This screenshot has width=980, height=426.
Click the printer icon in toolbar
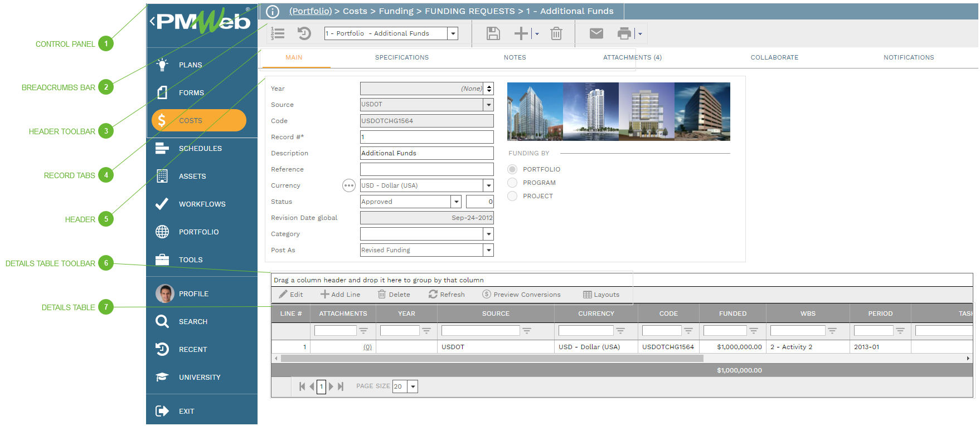coord(624,33)
